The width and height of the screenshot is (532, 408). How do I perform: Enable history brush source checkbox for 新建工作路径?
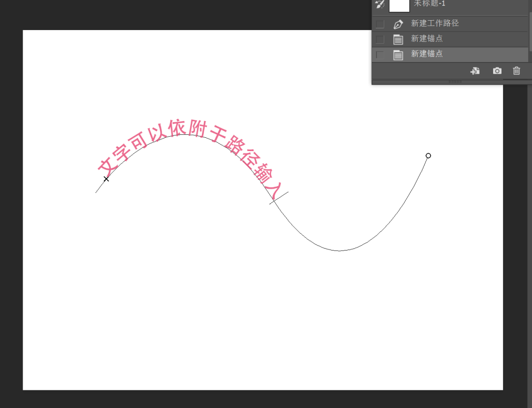(379, 23)
